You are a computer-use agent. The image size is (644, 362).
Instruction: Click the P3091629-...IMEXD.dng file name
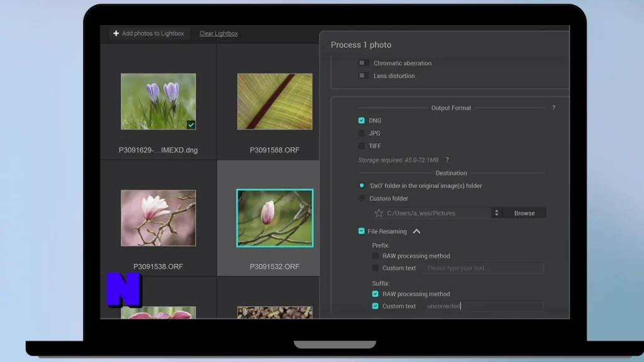158,150
